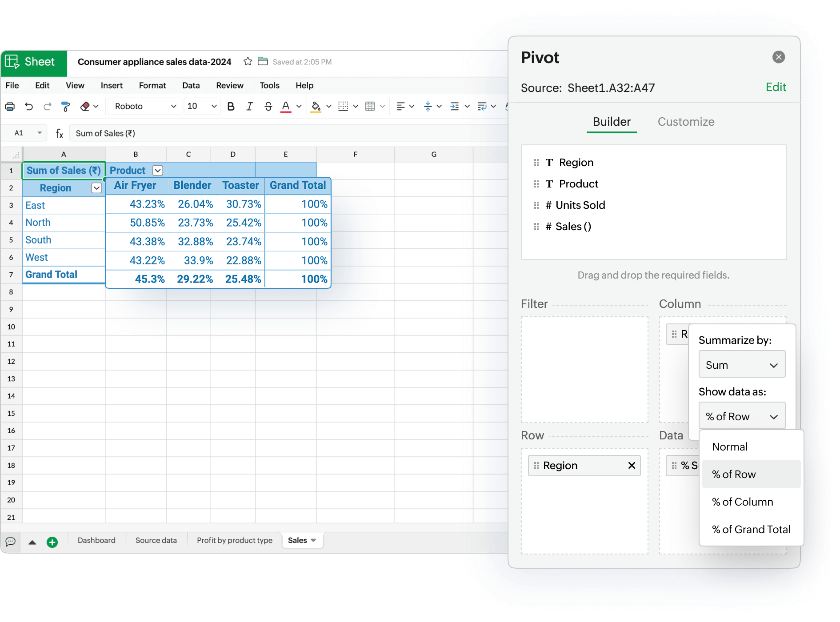Open the comments icon in the sheet bar

click(x=10, y=542)
